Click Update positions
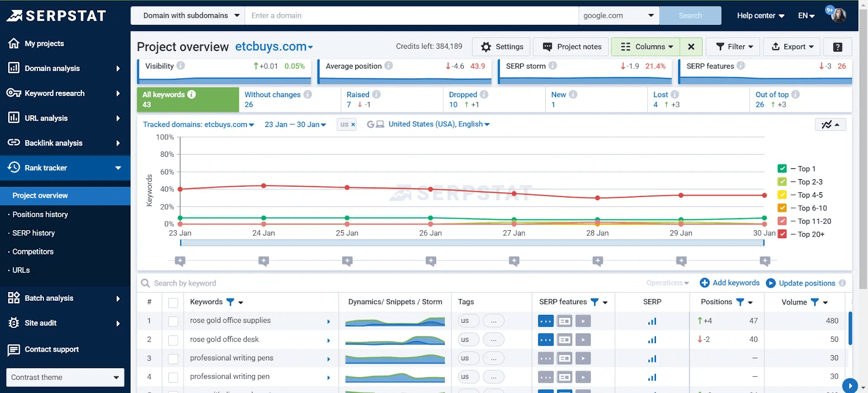868x393 pixels. click(801, 283)
